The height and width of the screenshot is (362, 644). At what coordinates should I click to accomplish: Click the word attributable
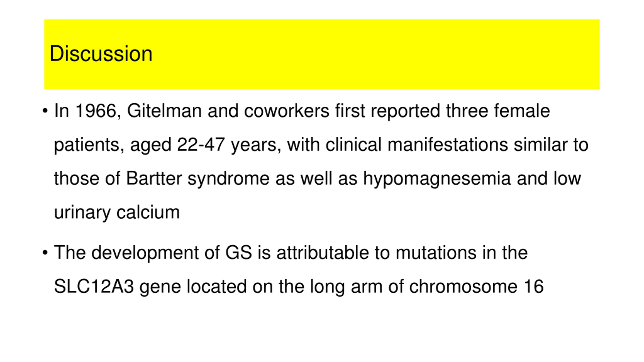click(323, 252)
